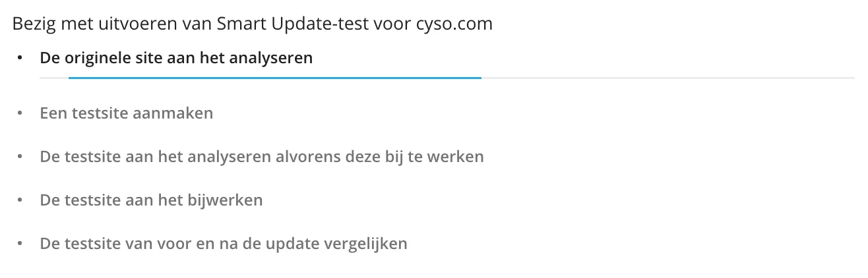
Task: Click the grey unfilled part of the progress bar
Action: (x=666, y=78)
